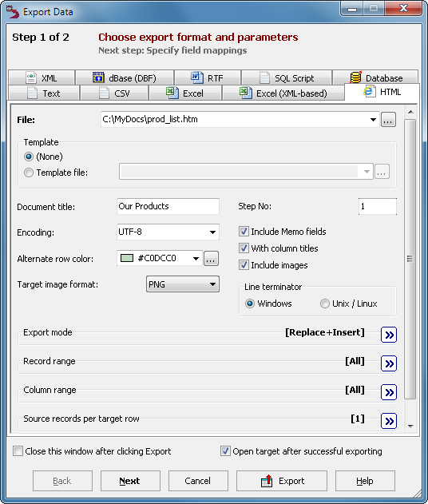Close the Export Data window
428x504 pixels.
click(x=403, y=9)
